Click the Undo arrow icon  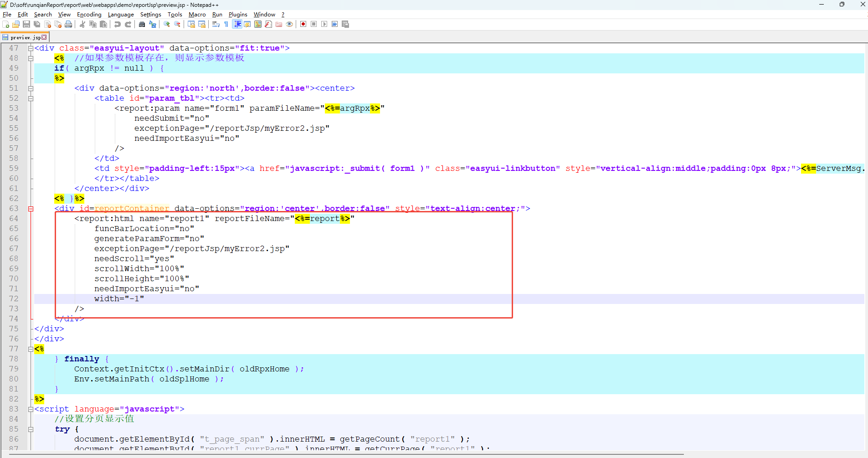click(118, 24)
